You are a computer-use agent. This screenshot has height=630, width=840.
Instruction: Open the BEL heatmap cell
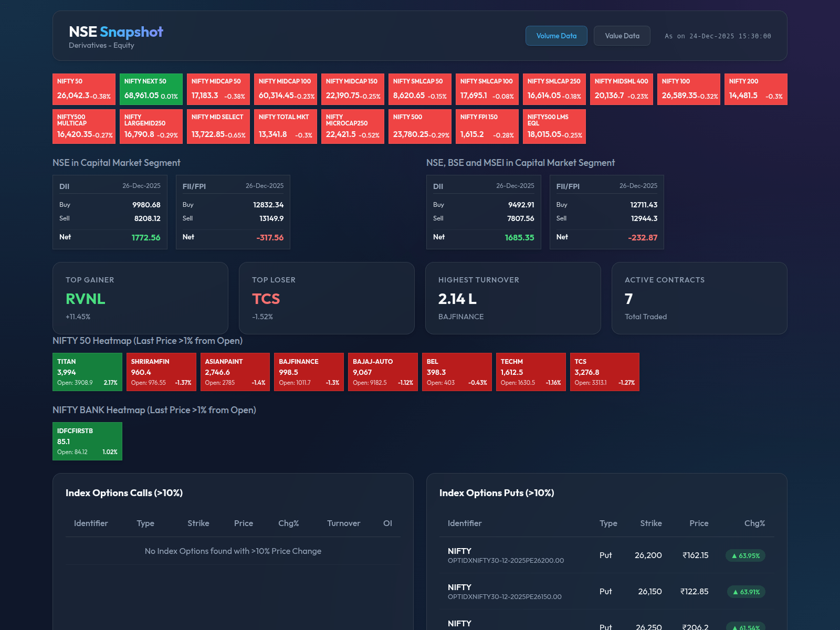tap(457, 372)
